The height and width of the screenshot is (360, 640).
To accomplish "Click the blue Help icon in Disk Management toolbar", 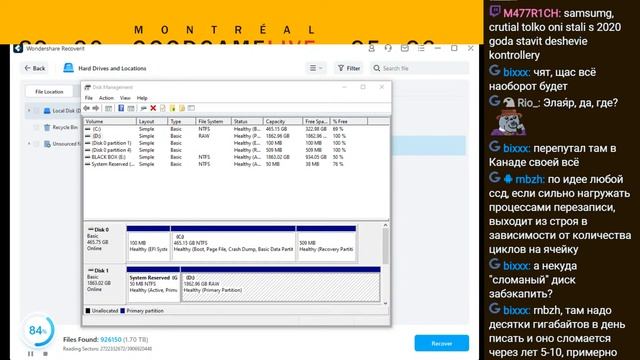I will coord(121,108).
